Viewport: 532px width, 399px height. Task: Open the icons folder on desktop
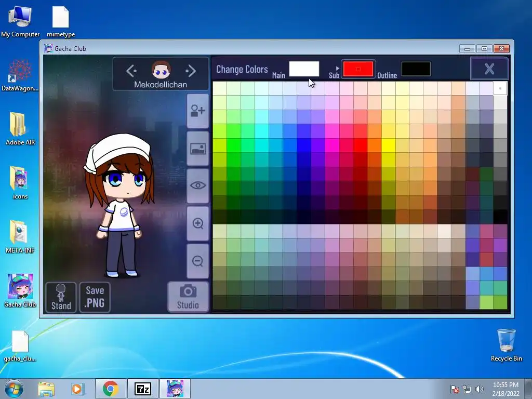(x=20, y=183)
